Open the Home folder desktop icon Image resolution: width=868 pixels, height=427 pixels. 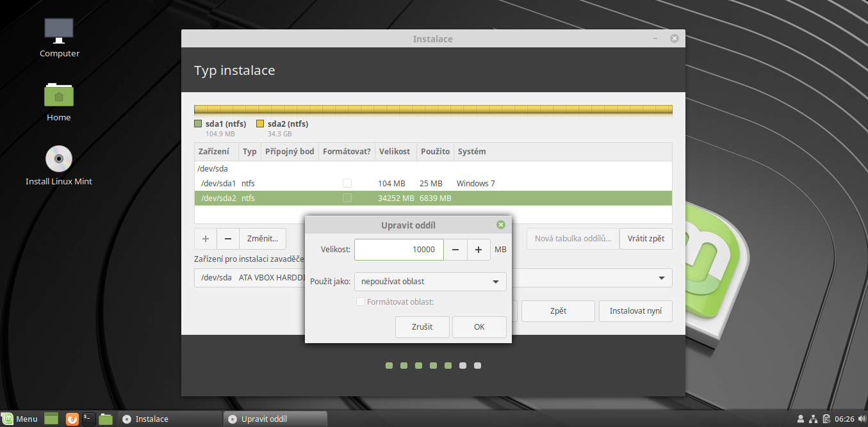pos(59,101)
